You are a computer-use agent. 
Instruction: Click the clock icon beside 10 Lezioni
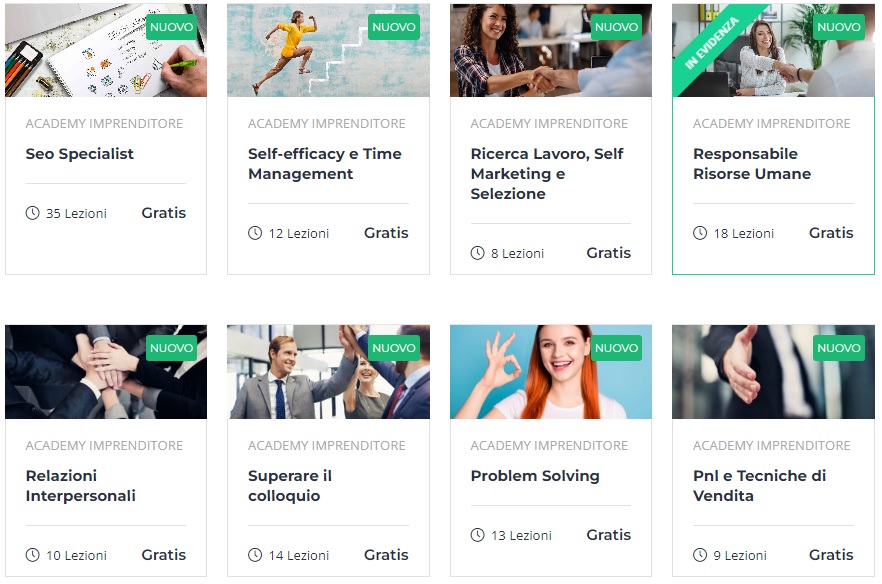tap(33, 555)
